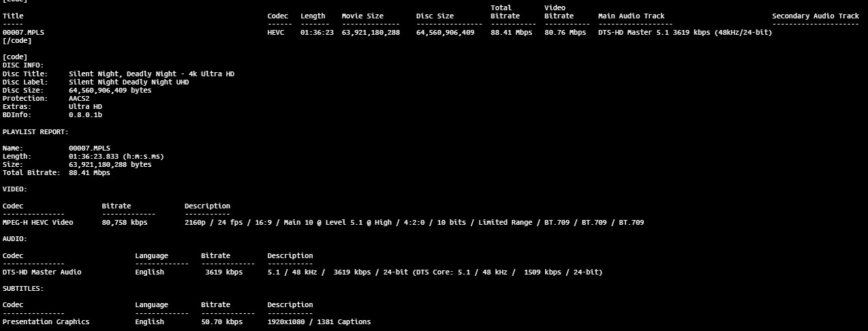Click the AACS2 protection value

tap(79, 98)
